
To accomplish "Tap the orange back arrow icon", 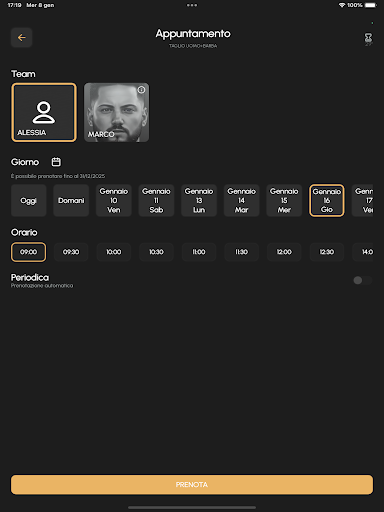I will click(x=22, y=38).
